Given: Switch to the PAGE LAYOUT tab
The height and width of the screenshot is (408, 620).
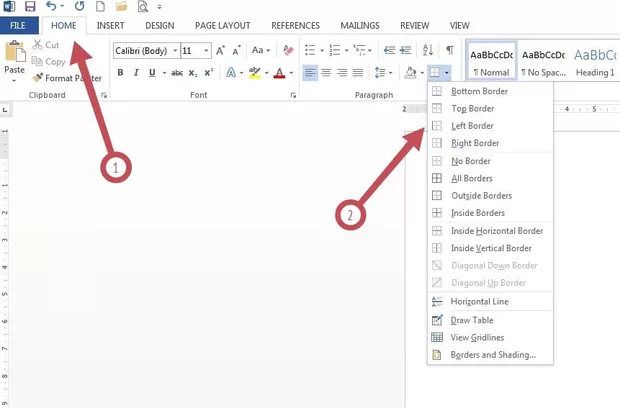Looking at the screenshot, I should click(x=223, y=26).
